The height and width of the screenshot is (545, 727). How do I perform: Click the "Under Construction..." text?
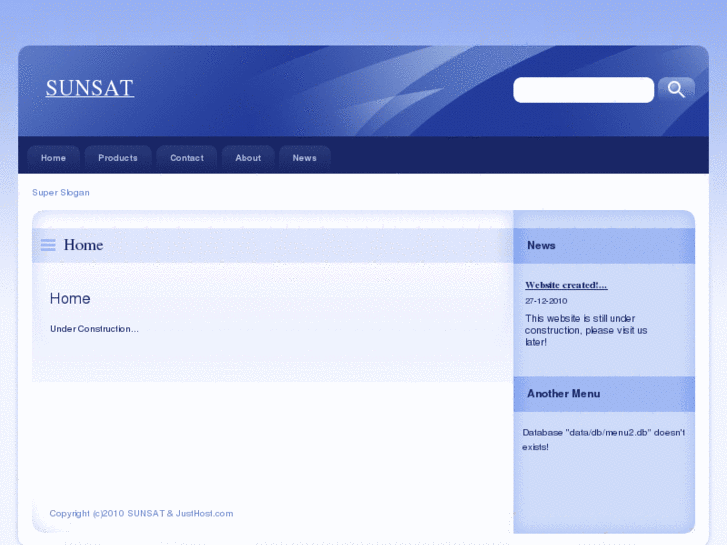point(94,329)
